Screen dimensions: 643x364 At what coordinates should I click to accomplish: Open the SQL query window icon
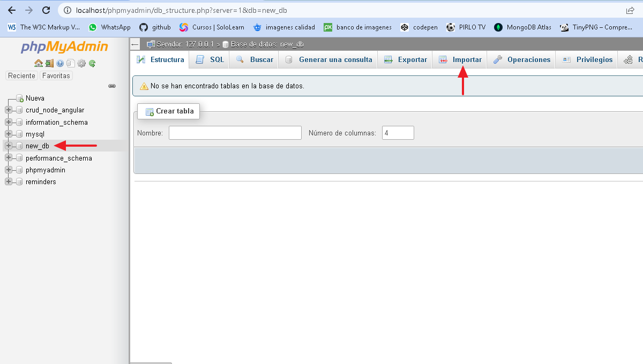pyautogui.click(x=71, y=63)
